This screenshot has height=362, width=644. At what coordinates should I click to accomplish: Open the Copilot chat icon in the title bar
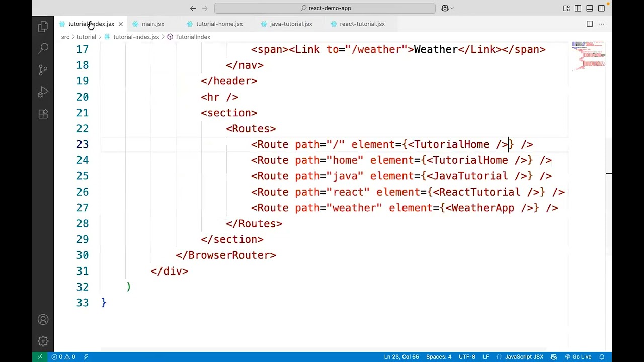point(445,8)
